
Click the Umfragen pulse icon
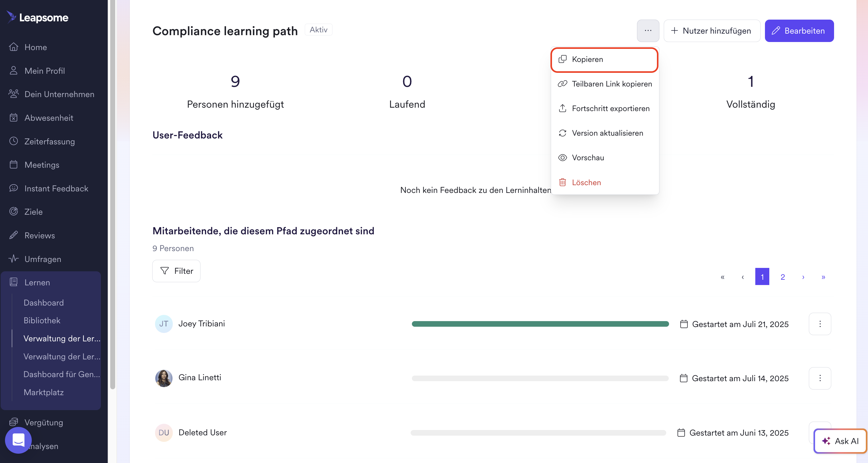[13, 259]
